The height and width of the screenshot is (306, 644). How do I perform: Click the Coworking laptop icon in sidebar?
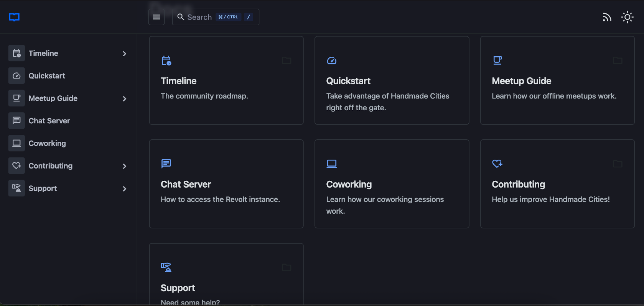(16, 143)
